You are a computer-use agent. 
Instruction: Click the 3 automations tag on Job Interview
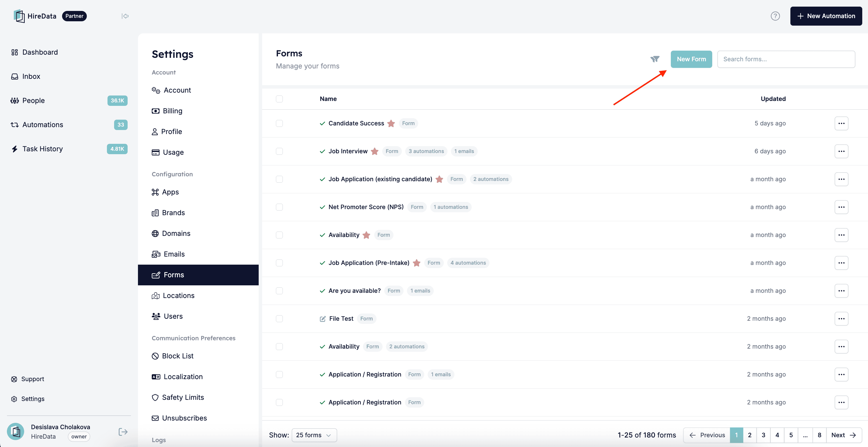click(x=426, y=151)
